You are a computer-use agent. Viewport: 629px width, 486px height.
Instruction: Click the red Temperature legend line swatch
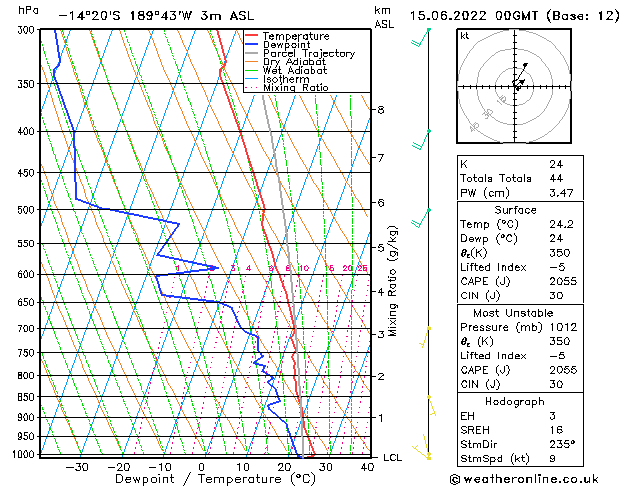[x=252, y=36]
